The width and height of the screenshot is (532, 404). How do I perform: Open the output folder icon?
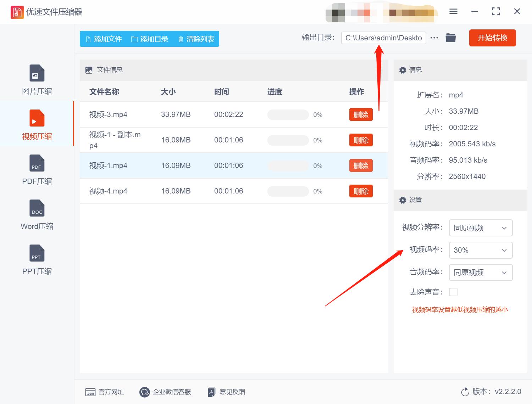click(x=450, y=38)
